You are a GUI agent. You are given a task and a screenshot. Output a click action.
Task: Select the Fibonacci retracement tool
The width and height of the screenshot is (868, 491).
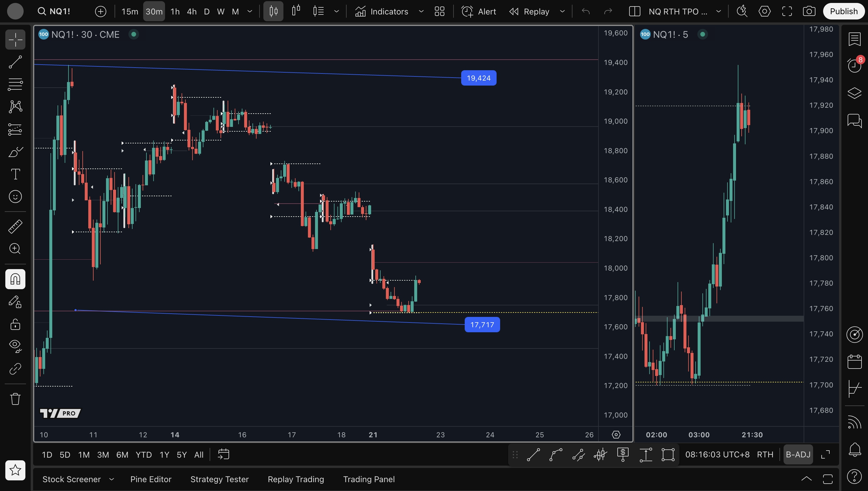(x=15, y=84)
